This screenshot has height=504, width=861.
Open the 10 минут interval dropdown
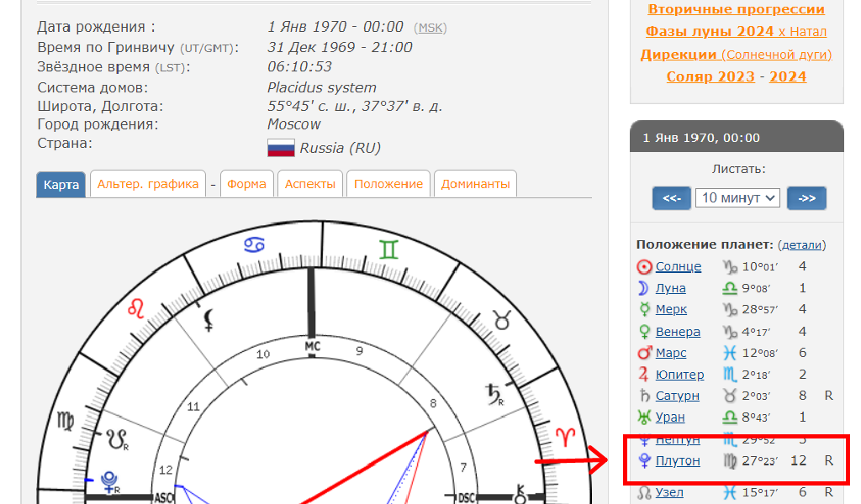click(x=737, y=198)
